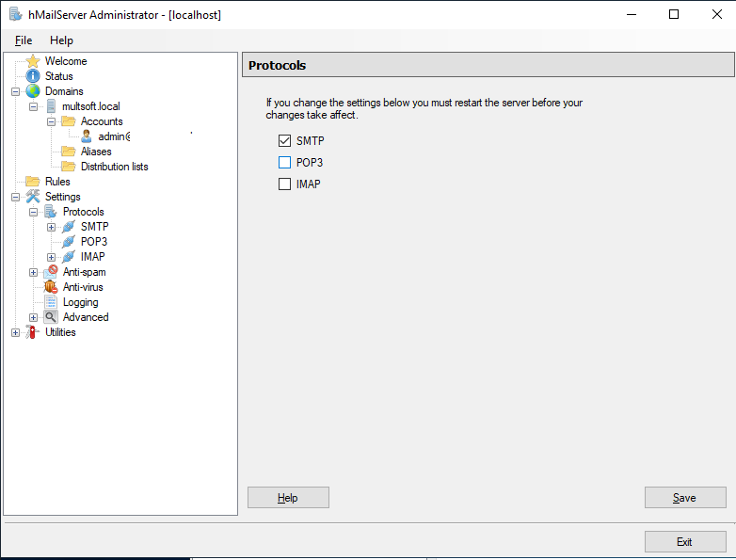Select Distribution lists in the tree
Image resolution: width=736 pixels, height=560 pixels.
[x=114, y=167]
